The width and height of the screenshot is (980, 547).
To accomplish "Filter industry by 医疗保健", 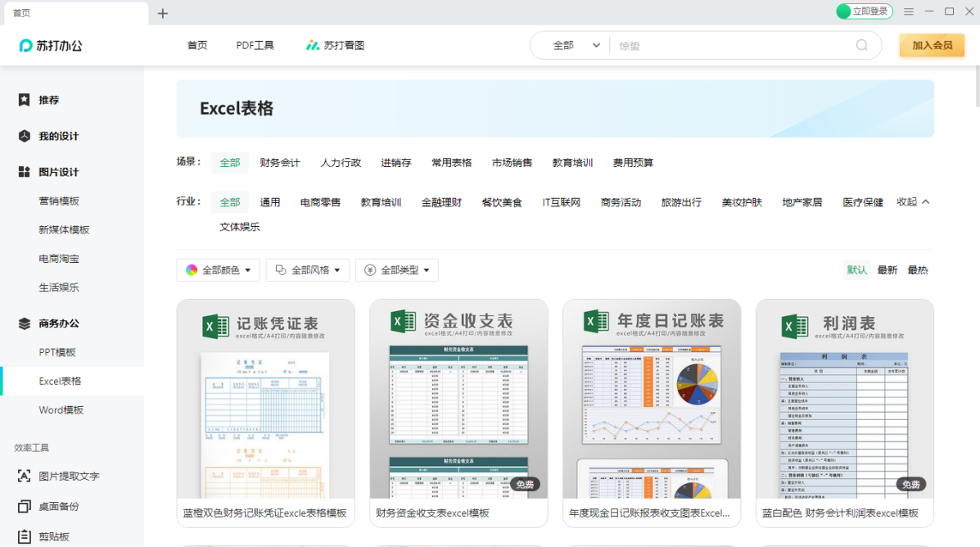I will (862, 202).
